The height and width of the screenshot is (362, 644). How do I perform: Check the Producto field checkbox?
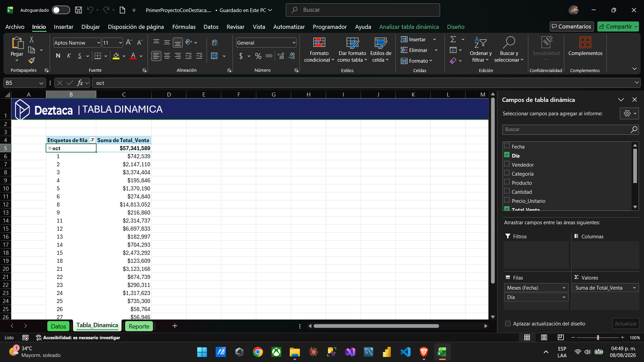pyautogui.click(x=507, y=182)
